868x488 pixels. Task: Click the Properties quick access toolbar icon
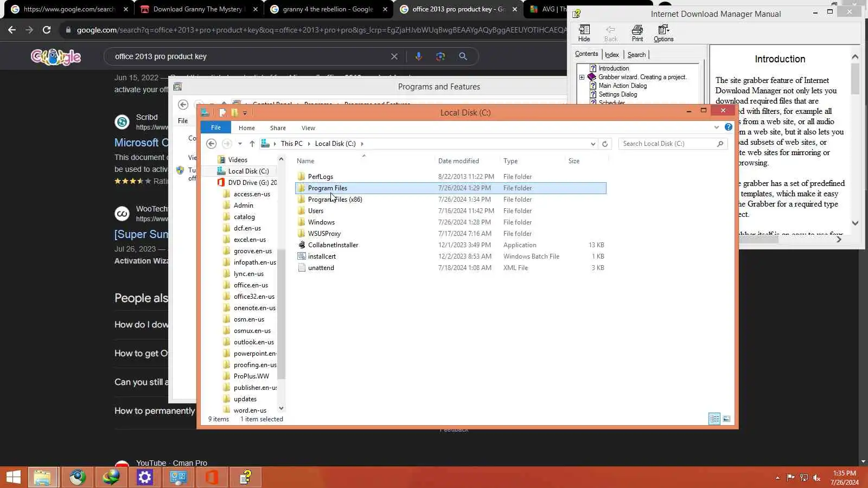(222, 113)
